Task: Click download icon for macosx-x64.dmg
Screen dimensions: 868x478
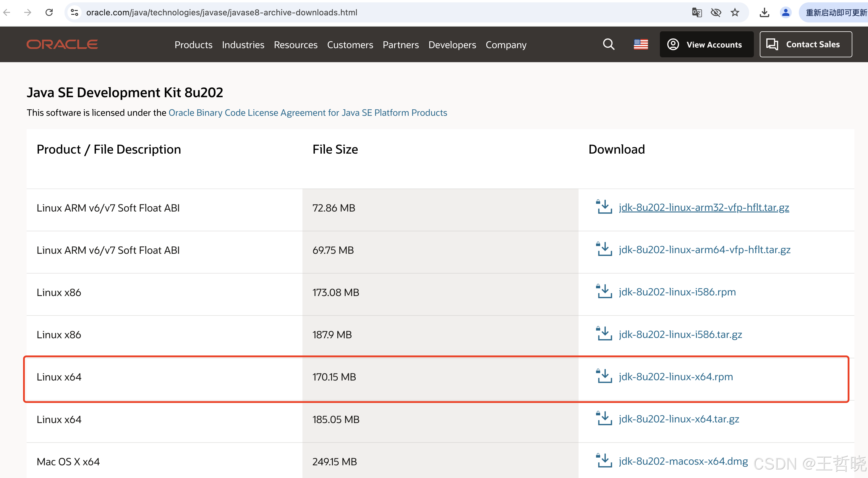Action: (604, 461)
